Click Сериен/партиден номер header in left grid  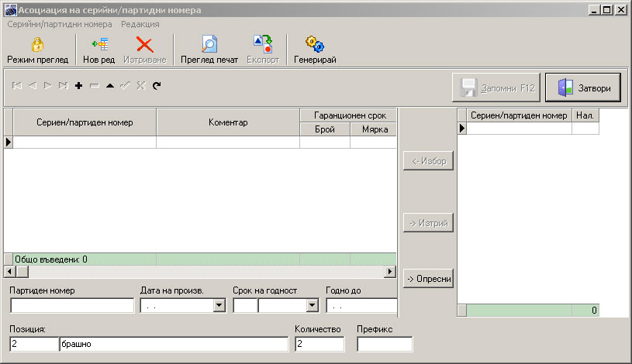(x=85, y=122)
